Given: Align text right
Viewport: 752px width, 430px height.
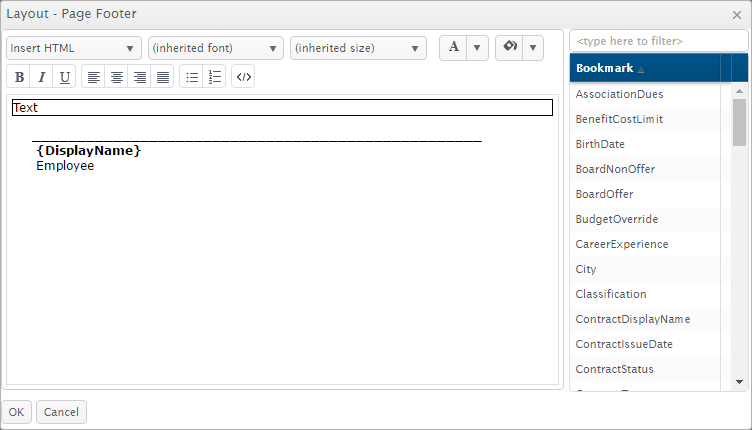Looking at the screenshot, I should [140, 77].
